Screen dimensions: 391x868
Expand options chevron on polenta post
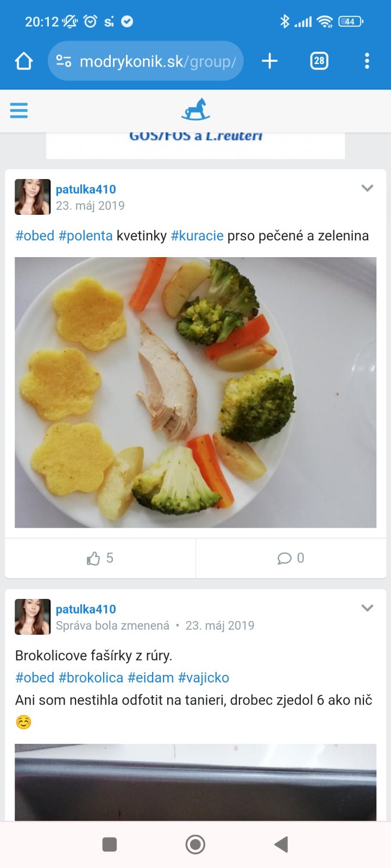point(367,188)
